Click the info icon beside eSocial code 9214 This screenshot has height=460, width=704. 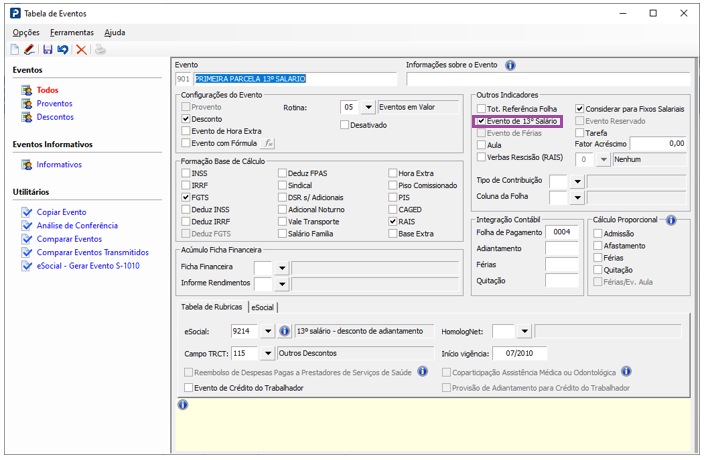point(285,331)
